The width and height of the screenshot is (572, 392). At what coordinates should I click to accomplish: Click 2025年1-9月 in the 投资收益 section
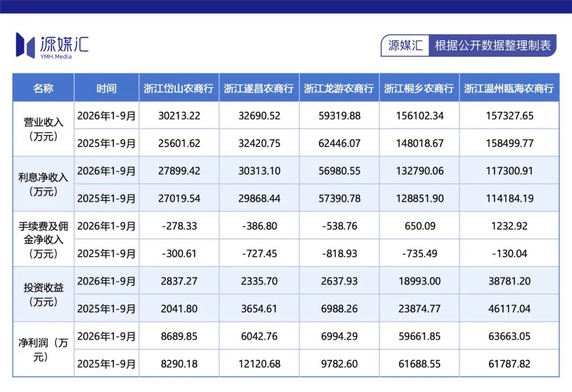(x=106, y=308)
